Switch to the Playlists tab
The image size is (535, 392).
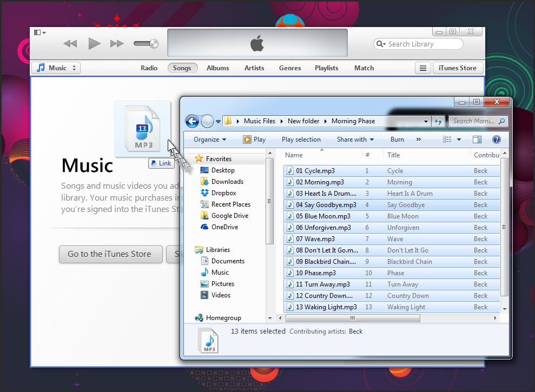point(327,68)
